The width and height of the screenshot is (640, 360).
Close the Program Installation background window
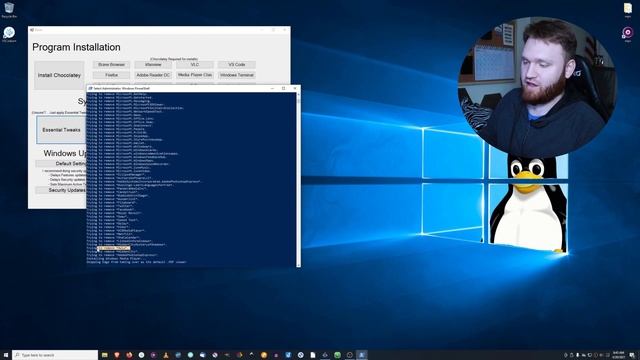pyautogui.click(x=284, y=30)
